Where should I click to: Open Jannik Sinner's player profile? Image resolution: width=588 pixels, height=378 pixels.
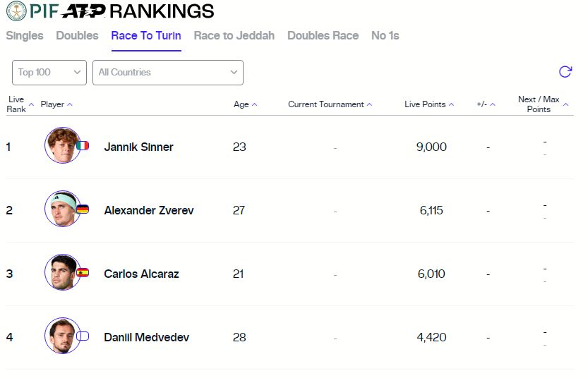coord(138,147)
